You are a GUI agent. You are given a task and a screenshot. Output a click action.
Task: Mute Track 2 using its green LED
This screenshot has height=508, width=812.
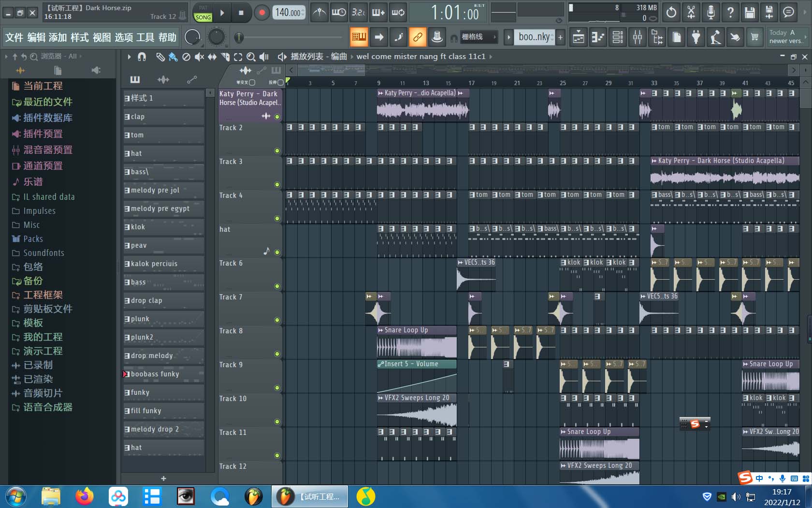(x=277, y=150)
